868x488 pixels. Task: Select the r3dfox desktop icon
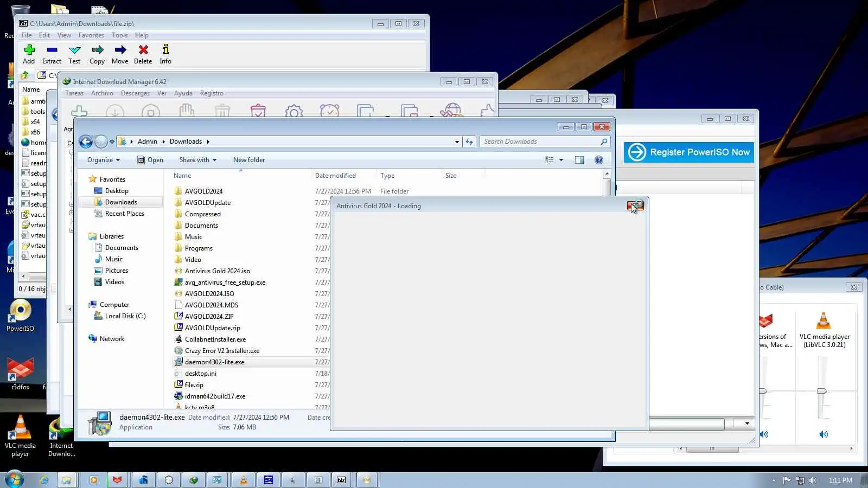21,374
